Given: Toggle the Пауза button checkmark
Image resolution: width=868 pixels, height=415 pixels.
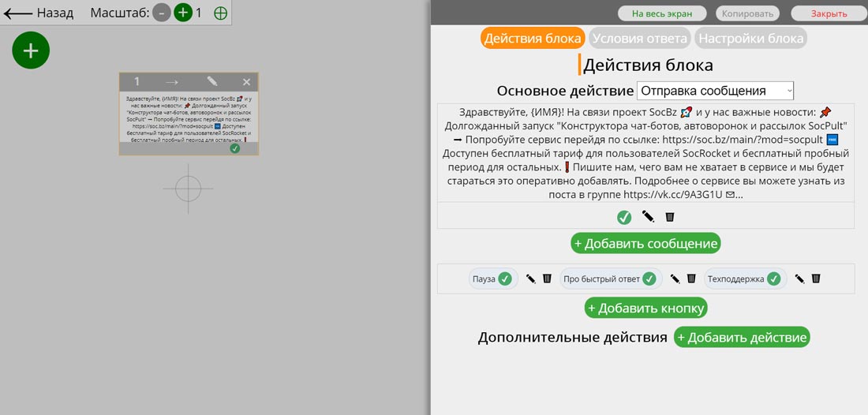Looking at the screenshot, I should (504, 279).
